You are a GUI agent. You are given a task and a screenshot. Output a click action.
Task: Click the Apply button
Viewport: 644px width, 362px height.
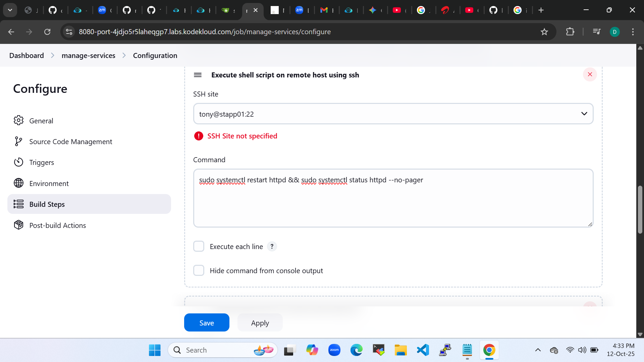tap(260, 322)
